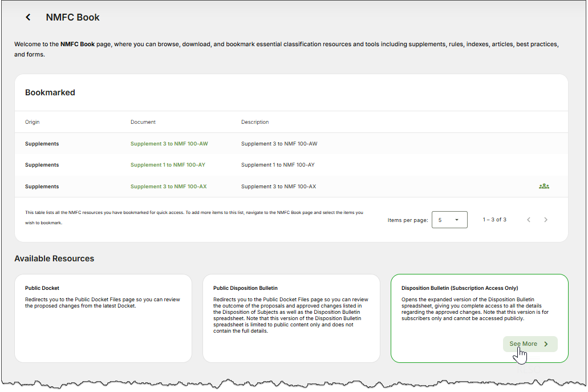Select the Origin cell of the 100-AW row

[x=42, y=144]
